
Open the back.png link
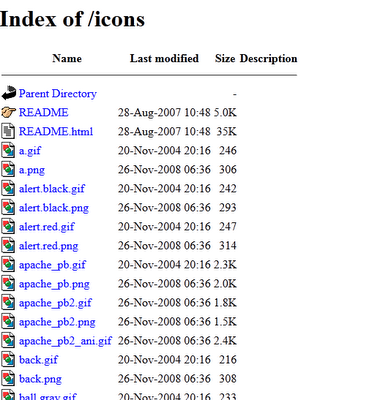(40, 379)
